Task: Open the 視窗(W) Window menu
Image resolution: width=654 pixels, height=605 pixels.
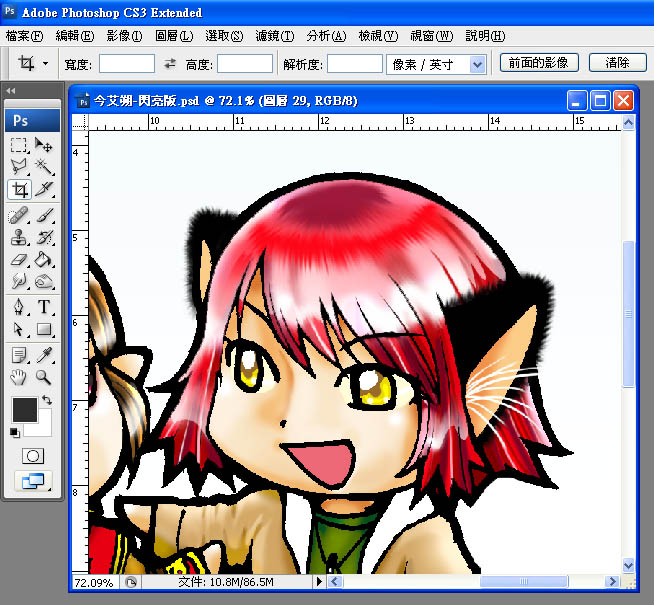Action: click(x=431, y=36)
